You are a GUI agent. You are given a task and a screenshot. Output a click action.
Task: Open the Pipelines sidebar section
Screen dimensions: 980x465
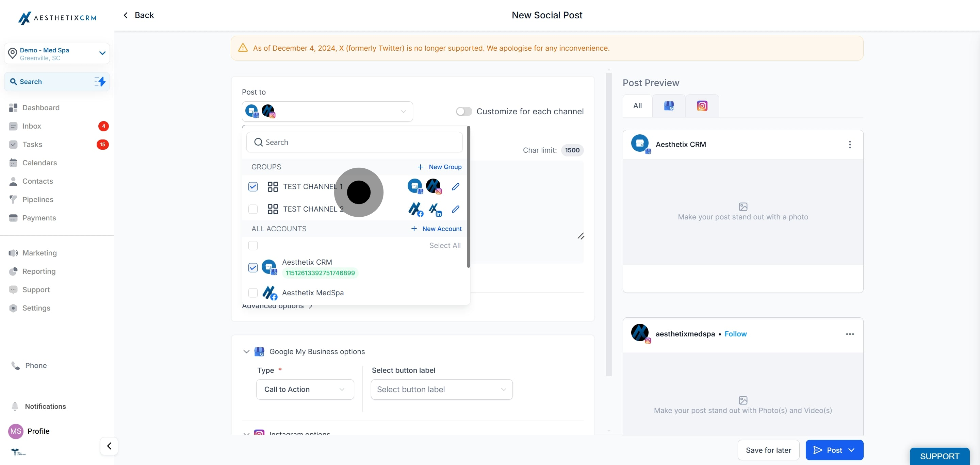tap(38, 200)
